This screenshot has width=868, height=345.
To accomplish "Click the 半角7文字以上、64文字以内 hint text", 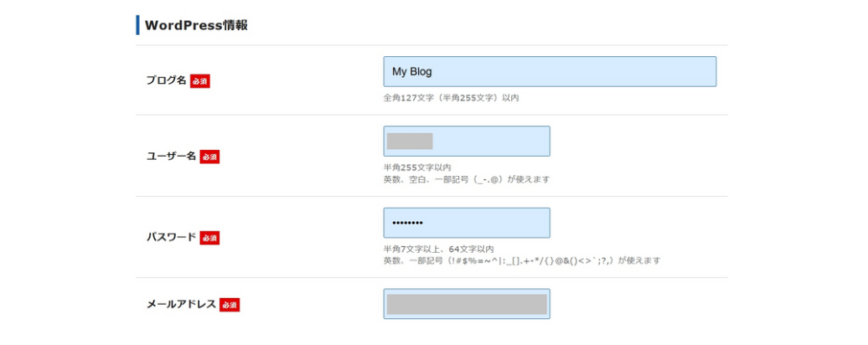I will (438, 249).
